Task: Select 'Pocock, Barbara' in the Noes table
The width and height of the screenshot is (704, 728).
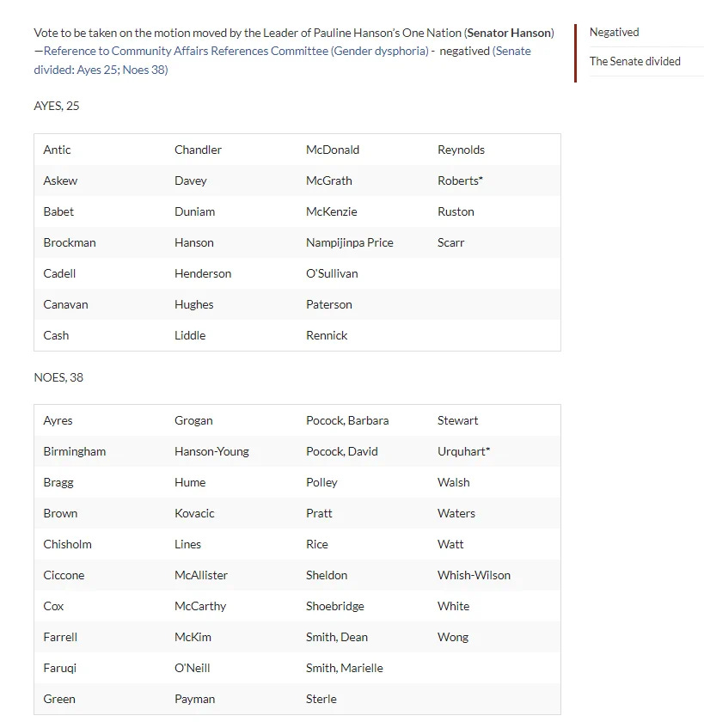Action: point(347,420)
